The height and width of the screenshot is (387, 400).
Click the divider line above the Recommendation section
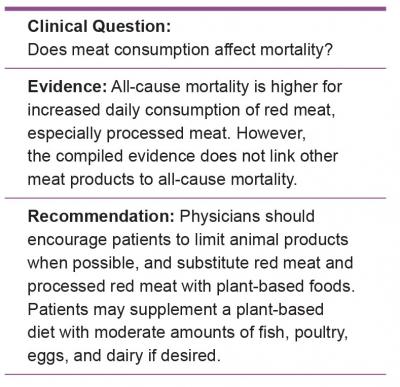click(x=195, y=198)
